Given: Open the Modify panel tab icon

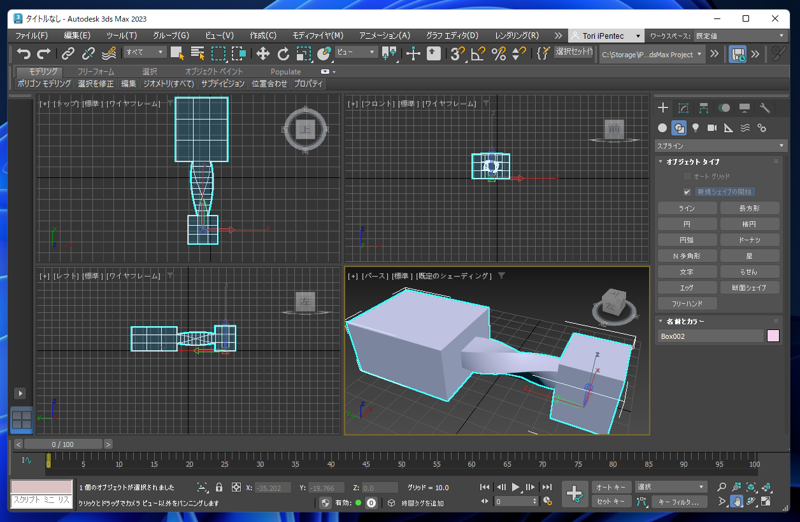Looking at the screenshot, I should coord(683,108).
